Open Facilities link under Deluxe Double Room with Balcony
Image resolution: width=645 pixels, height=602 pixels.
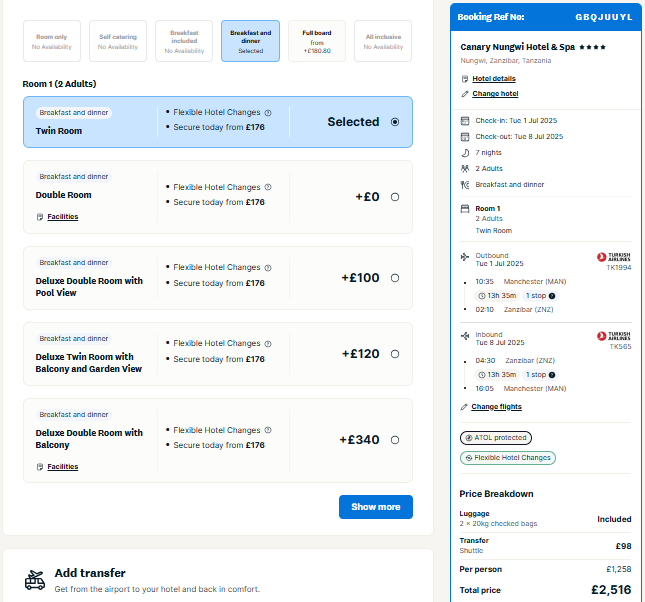tap(63, 467)
